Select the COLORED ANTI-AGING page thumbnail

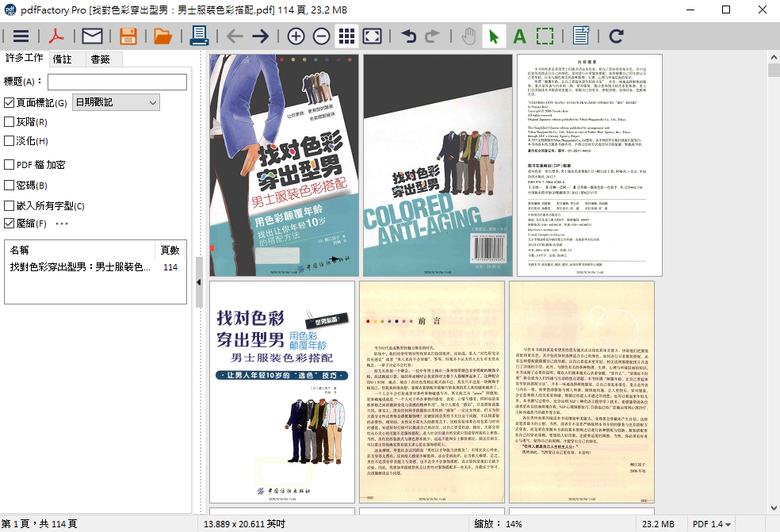438,165
